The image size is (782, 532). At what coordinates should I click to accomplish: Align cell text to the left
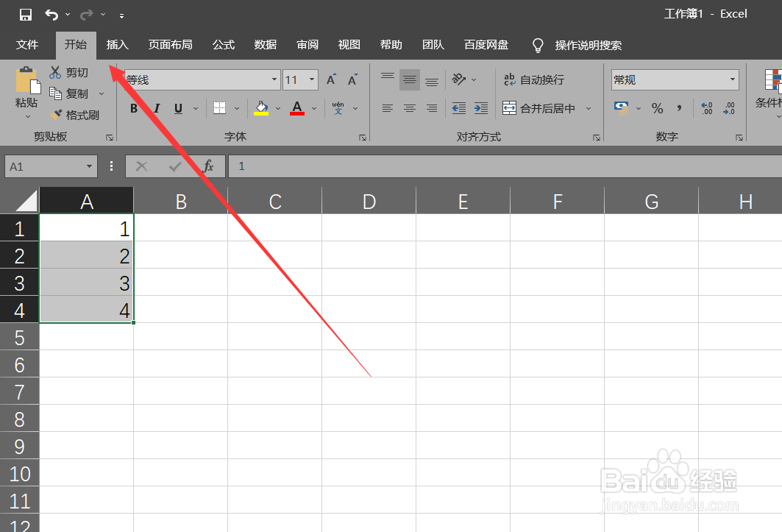(388, 108)
